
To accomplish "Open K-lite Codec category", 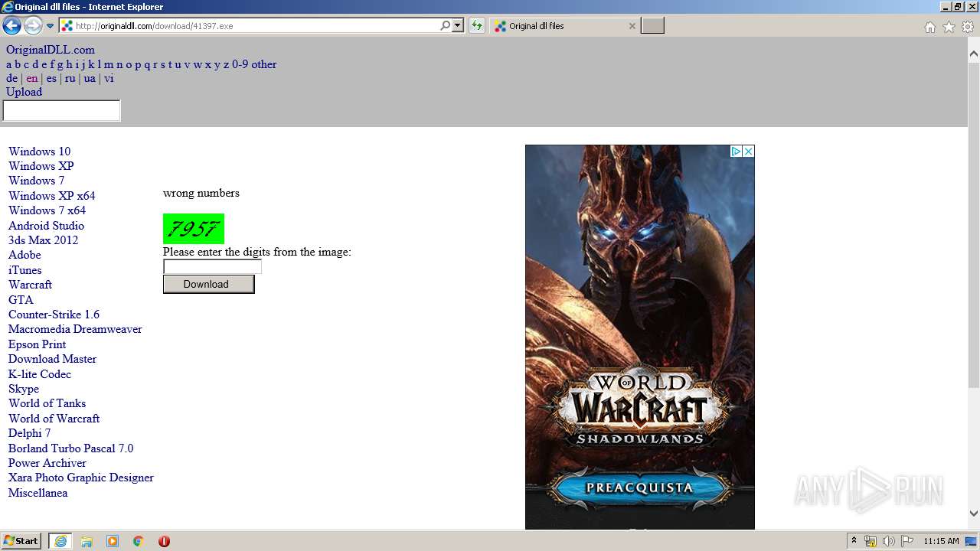I will (40, 374).
